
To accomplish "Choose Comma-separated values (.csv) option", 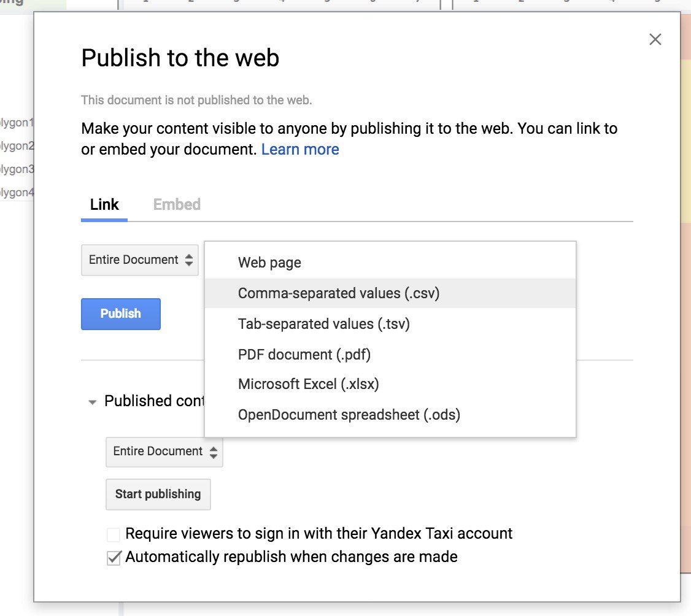I will 339,293.
